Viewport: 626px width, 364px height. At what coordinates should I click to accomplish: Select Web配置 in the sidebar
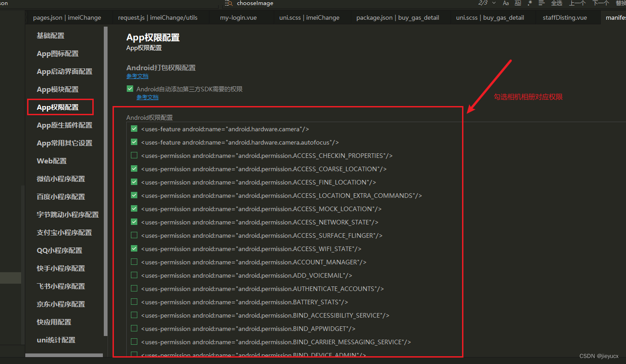[51, 161]
